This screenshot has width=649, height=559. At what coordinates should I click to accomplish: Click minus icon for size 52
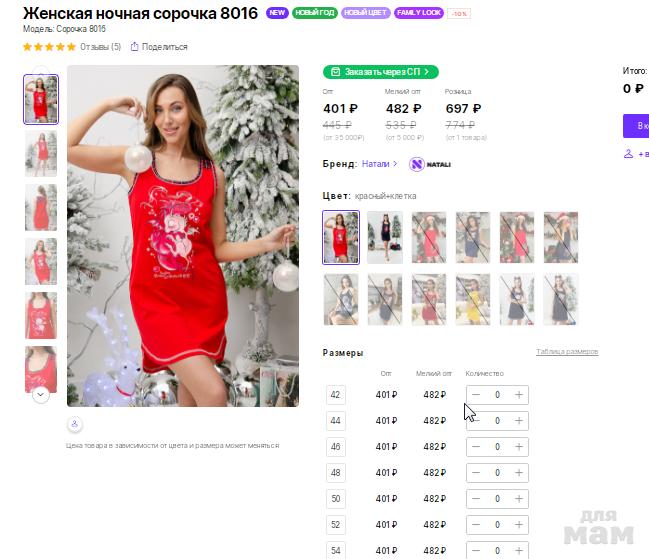[476, 525]
